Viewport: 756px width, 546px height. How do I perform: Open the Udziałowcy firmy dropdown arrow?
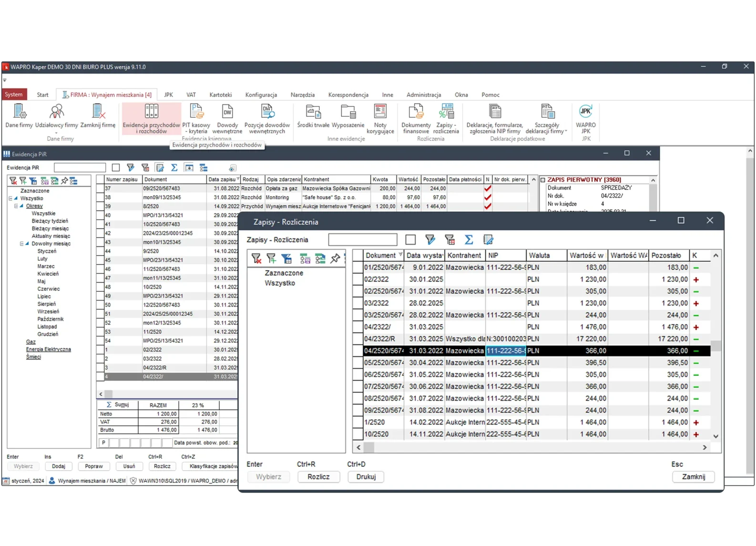56,133
